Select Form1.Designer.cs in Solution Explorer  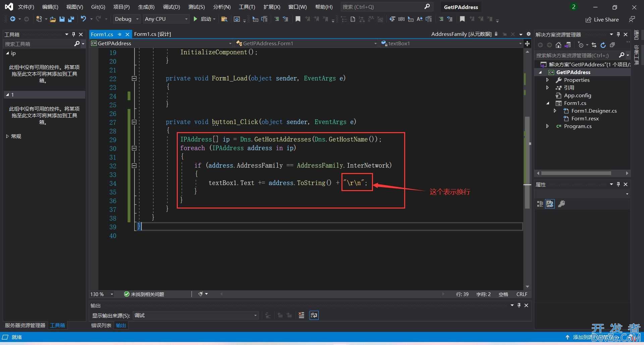point(594,111)
